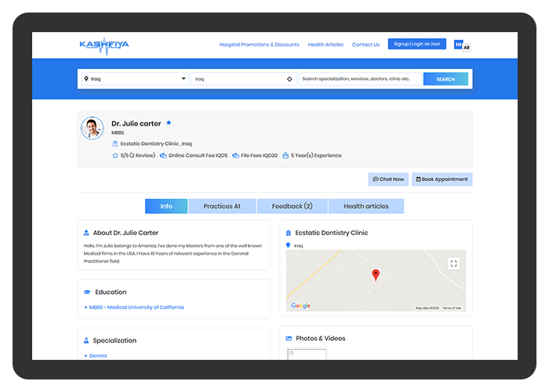Click the clinic building icon beside Ecstatic Dentistry Clinic
Image resolution: width=549 pixels, height=392 pixels.
[115, 143]
